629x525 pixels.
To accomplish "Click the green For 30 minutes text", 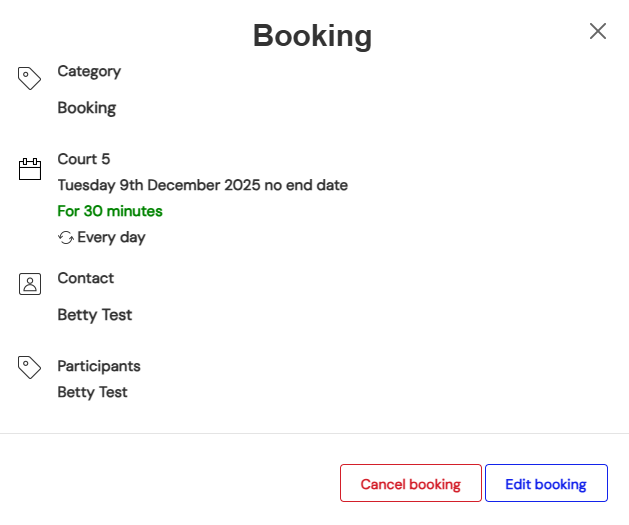I will pyautogui.click(x=110, y=211).
